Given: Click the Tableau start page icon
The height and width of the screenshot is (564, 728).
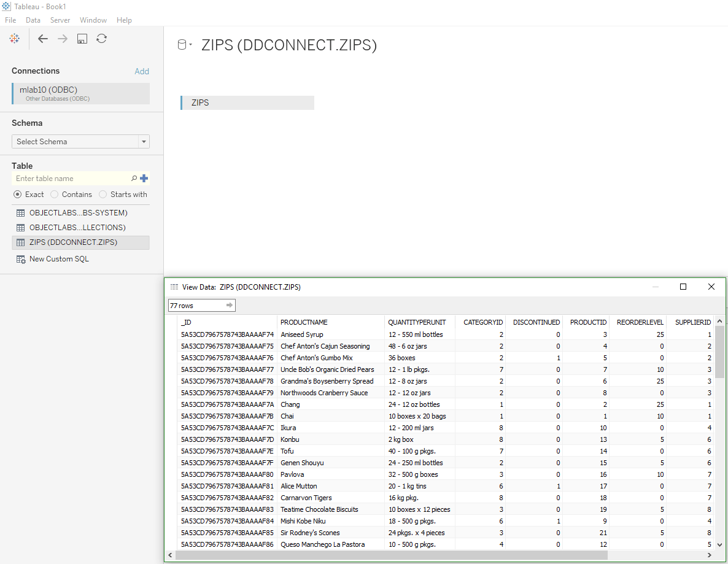Looking at the screenshot, I should [x=14, y=39].
